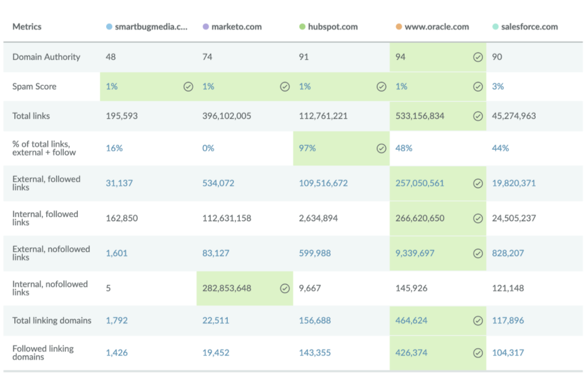The width and height of the screenshot is (588, 375).
Task: Click the checkmark beside hubspot's 97% follow percentage
Action: 381,148
